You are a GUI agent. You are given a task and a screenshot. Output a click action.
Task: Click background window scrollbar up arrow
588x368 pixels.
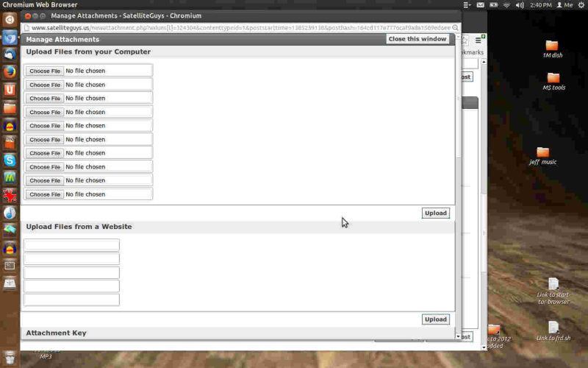coord(484,62)
